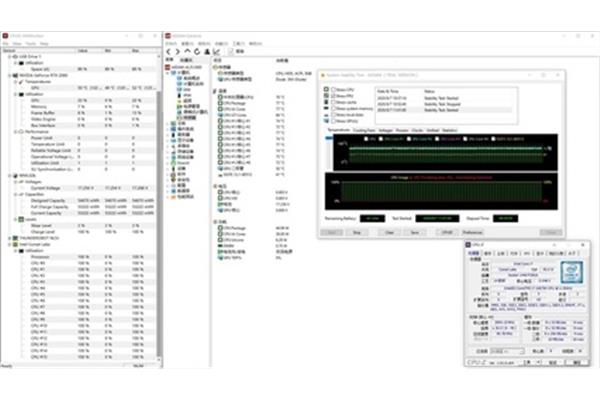This screenshot has height=400, width=600.
Task: Collapse the battery Capacities node
Action: (16, 194)
